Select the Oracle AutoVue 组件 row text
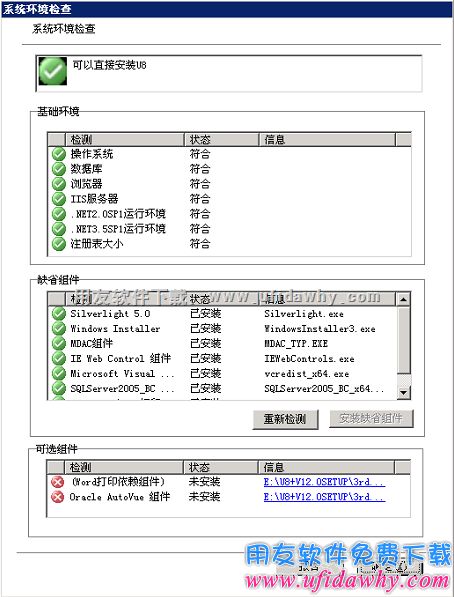The image size is (454, 597). point(120,497)
